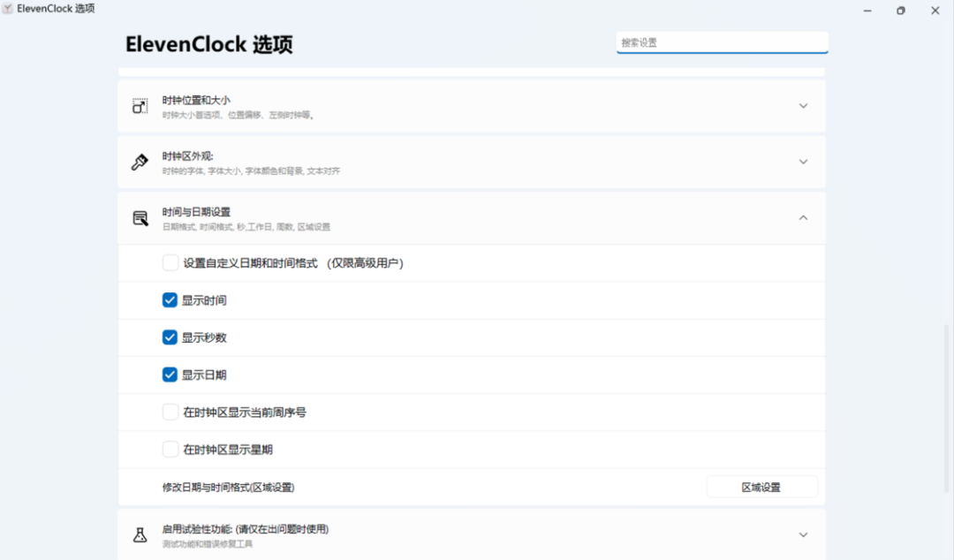Expand the 时钟区外观 section chevron

[803, 162]
